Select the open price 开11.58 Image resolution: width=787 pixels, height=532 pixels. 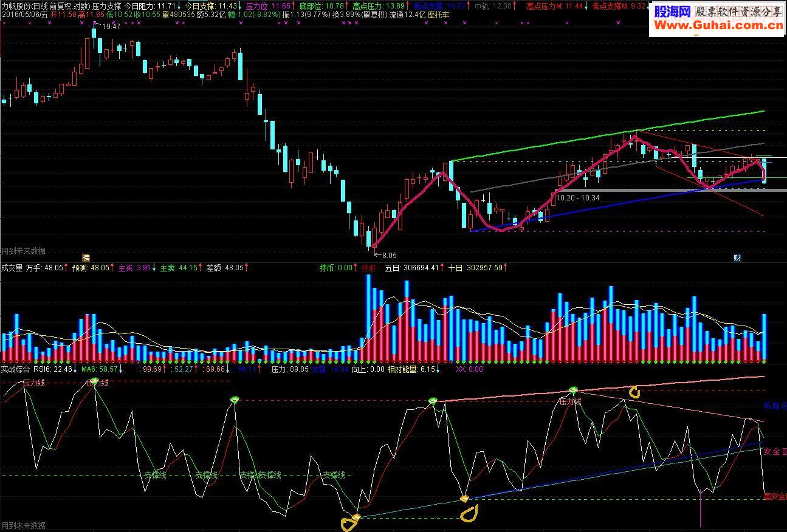[x=63, y=14]
